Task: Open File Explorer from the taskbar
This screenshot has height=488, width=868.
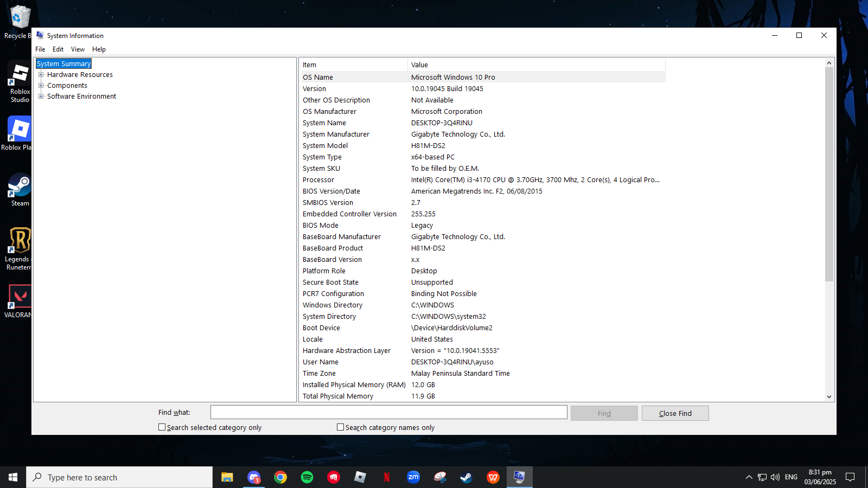Action: point(227,477)
